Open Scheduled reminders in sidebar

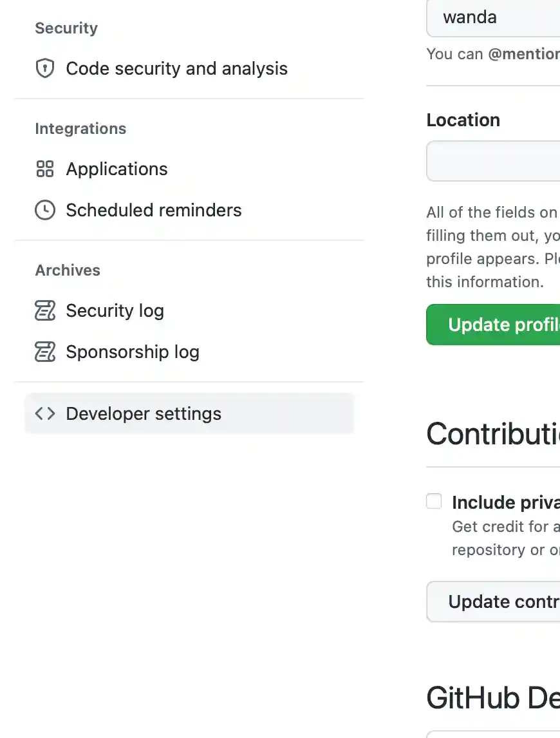point(153,210)
